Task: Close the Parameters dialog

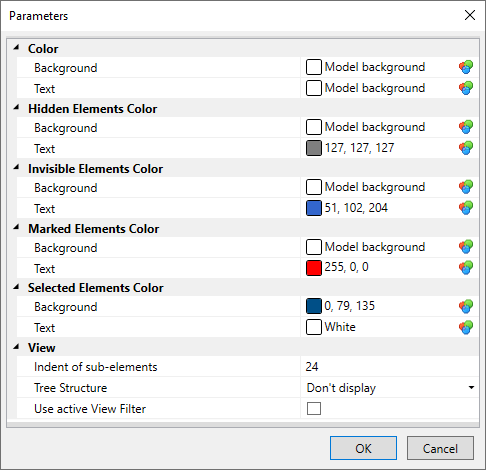Action: point(470,15)
